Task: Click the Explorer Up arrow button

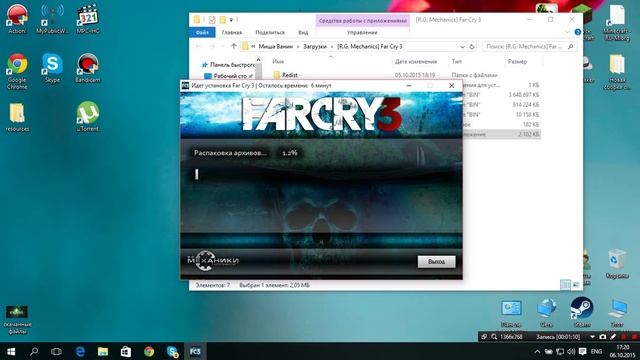Action: [233, 47]
